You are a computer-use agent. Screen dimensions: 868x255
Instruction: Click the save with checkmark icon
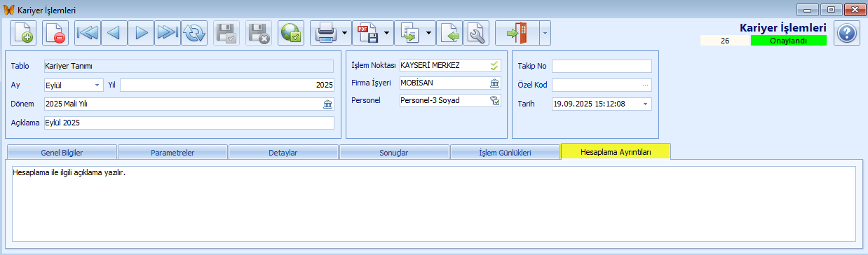(x=226, y=33)
